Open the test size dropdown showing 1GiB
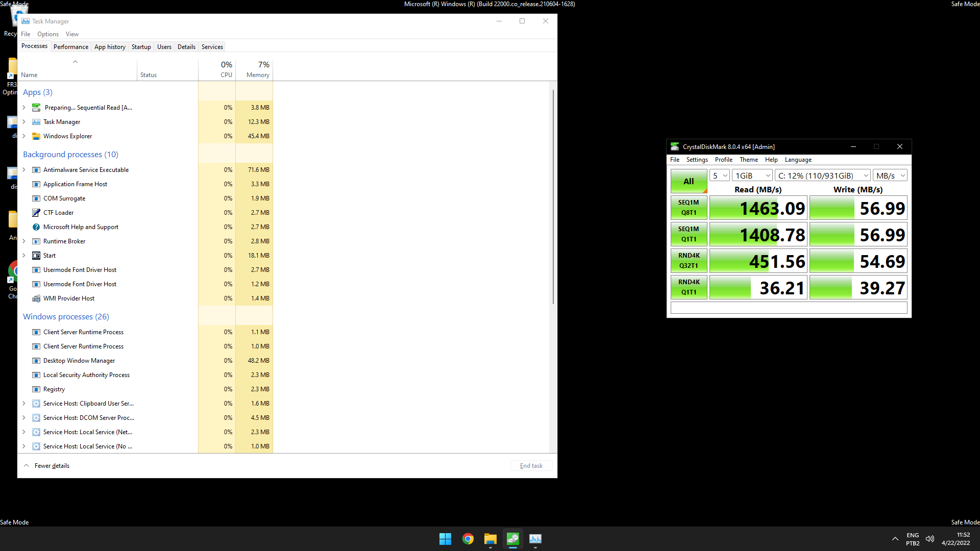Screen dimensions: 980x551 pyautogui.click(x=752, y=176)
